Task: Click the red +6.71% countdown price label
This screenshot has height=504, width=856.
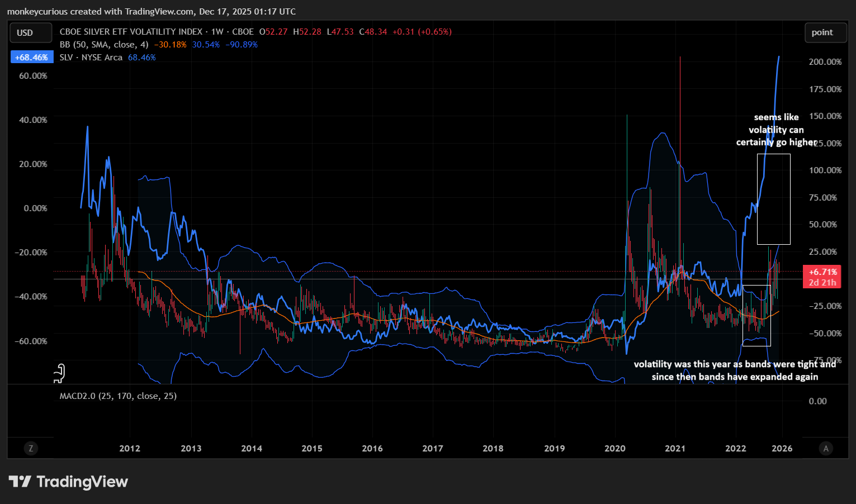Action: (x=822, y=277)
